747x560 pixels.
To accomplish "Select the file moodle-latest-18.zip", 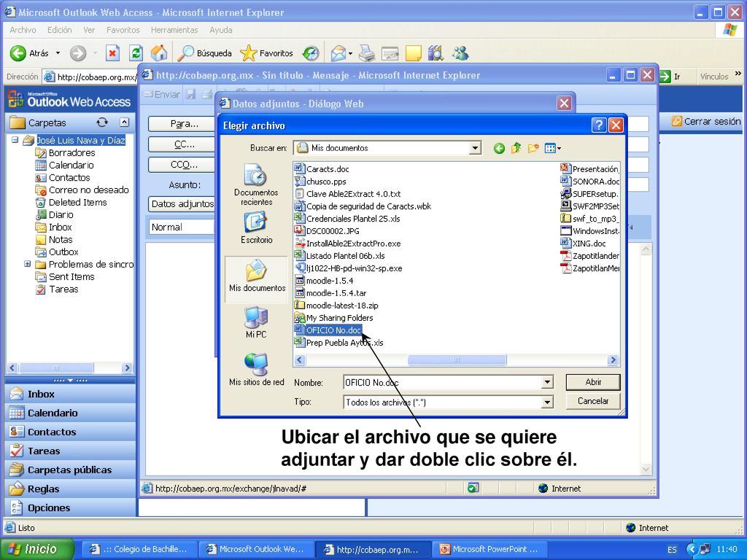I will pyautogui.click(x=336, y=306).
